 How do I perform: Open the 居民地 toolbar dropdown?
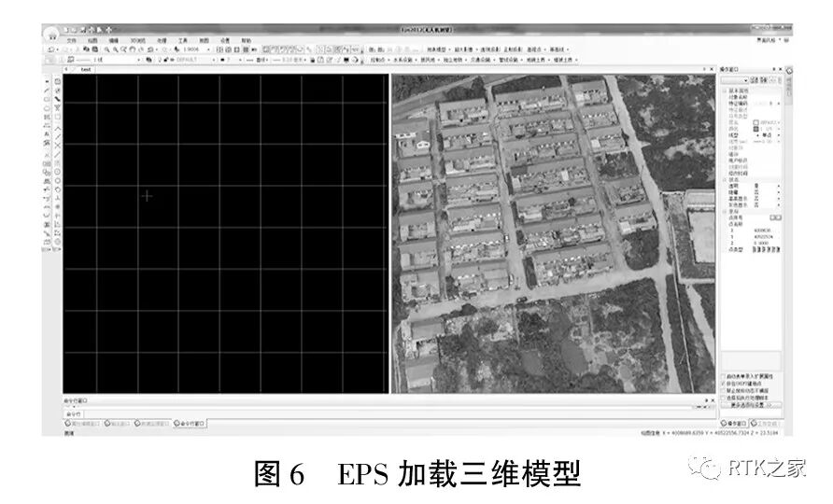[430, 60]
